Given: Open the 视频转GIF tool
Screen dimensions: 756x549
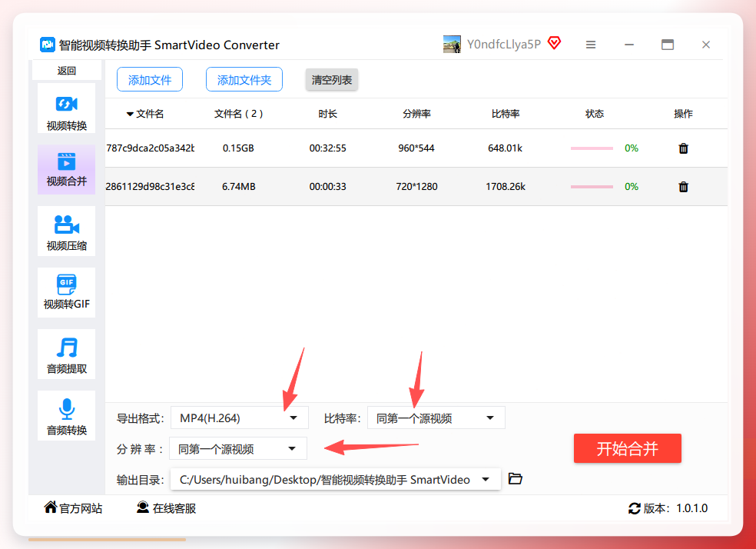Looking at the screenshot, I should pos(67,292).
